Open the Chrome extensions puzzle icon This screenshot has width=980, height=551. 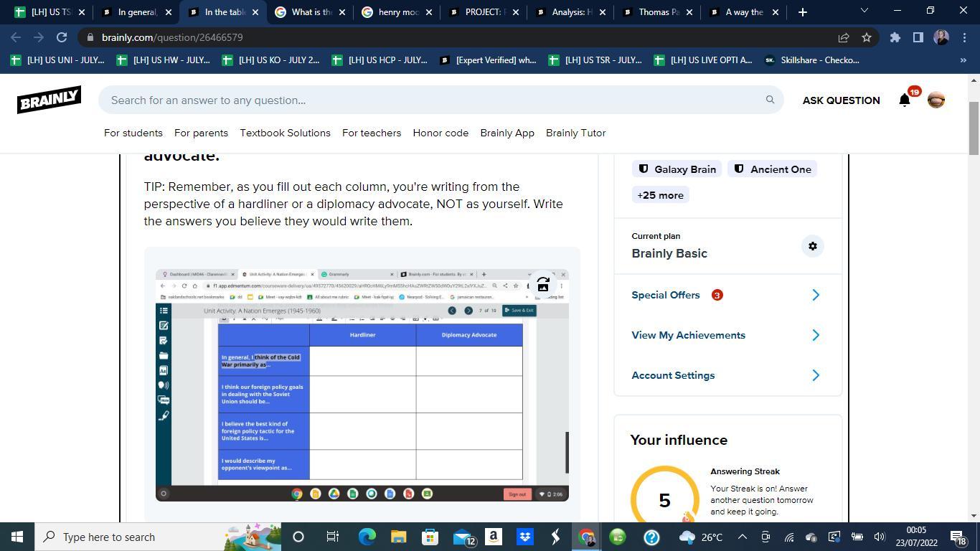pos(895,37)
